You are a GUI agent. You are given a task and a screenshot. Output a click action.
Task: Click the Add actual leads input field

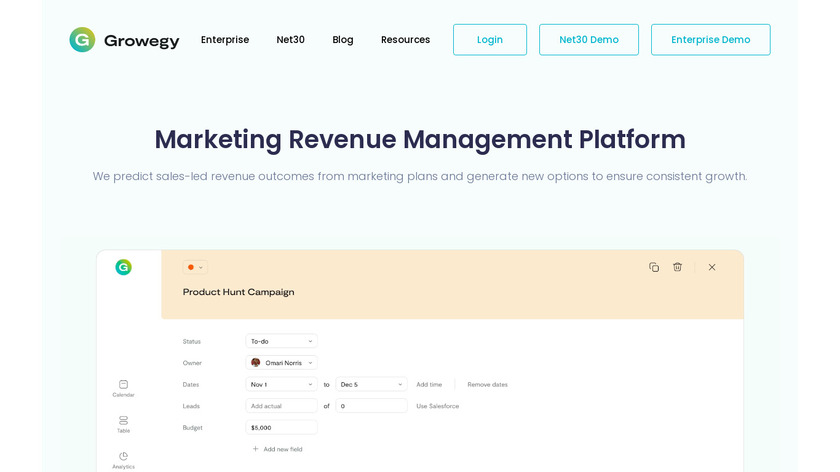pyautogui.click(x=281, y=406)
